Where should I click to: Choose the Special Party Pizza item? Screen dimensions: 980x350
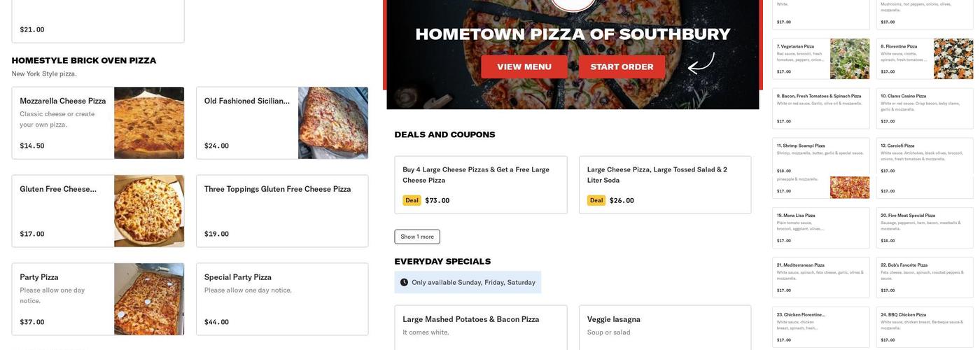coord(281,300)
